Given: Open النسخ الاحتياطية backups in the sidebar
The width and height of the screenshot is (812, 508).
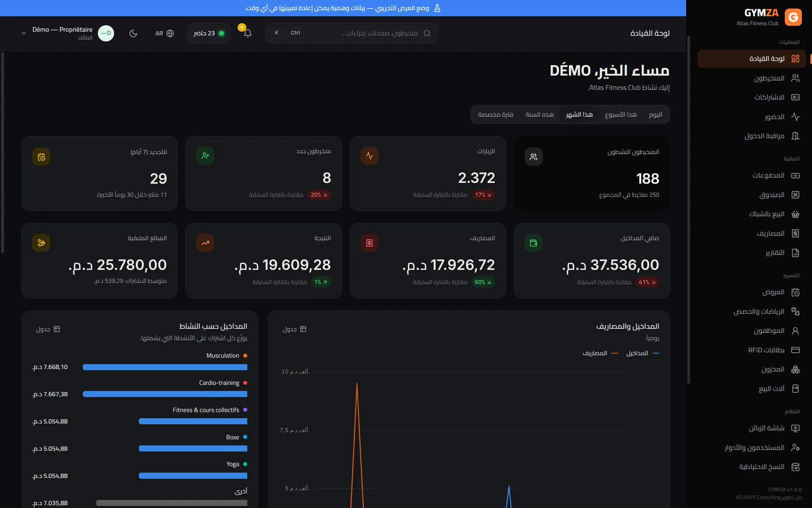Looking at the screenshot, I should tap(752, 467).
